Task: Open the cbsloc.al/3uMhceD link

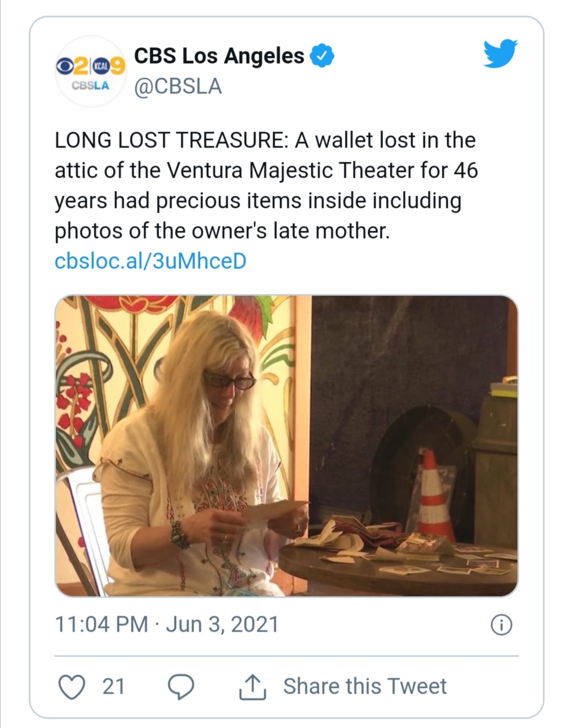Action: [151, 261]
